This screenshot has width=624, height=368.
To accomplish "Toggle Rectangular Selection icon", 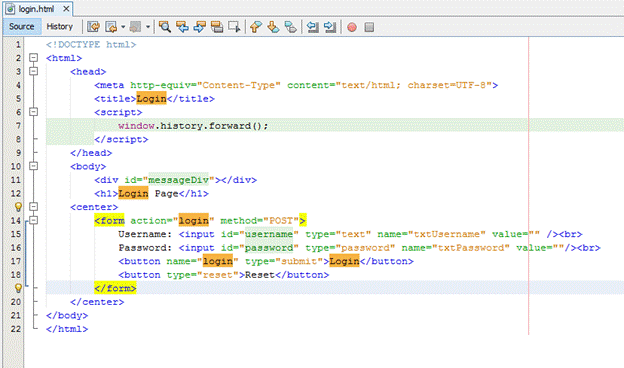I will pyautogui.click(x=234, y=27).
